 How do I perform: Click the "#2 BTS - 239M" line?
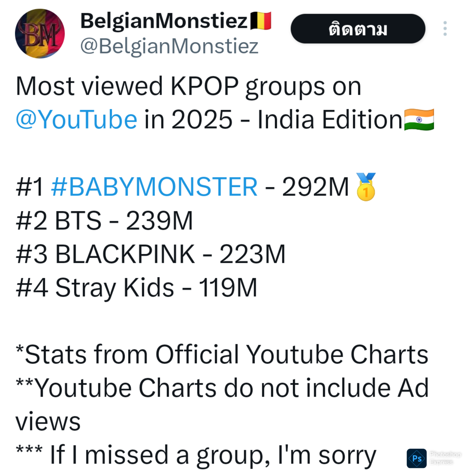click(x=104, y=221)
